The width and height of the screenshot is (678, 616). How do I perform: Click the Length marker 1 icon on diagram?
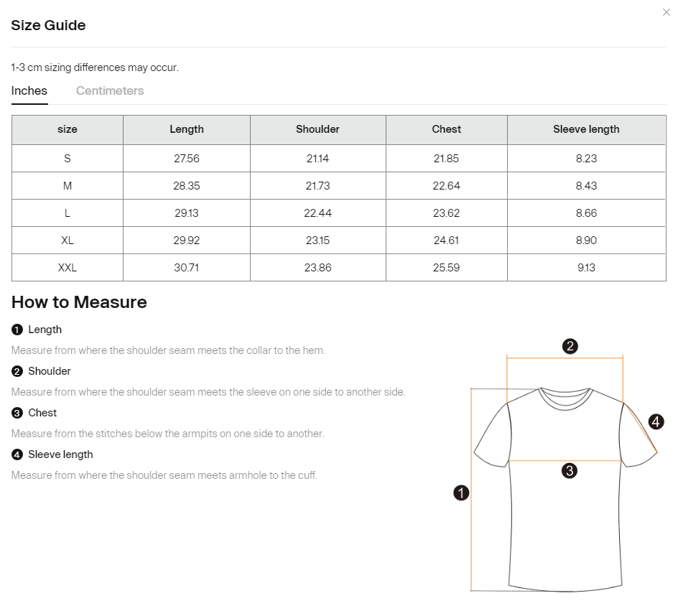click(x=462, y=493)
